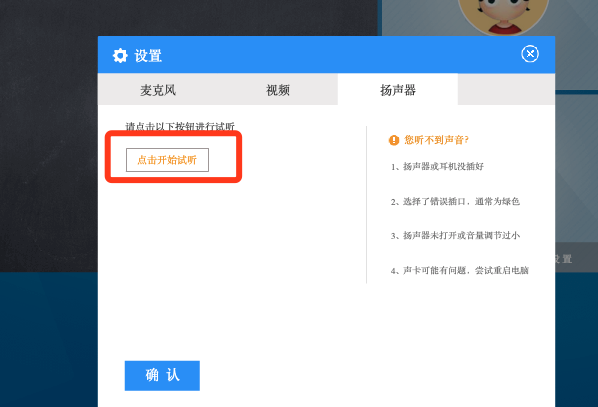Click the 设置 title text in header
Viewport: 598px width, 407px height.
[x=148, y=56]
